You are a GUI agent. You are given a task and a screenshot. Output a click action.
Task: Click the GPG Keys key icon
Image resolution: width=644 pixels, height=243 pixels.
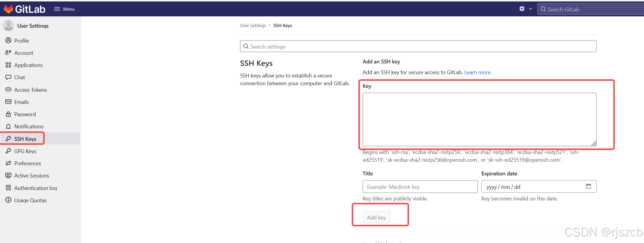pos(8,151)
